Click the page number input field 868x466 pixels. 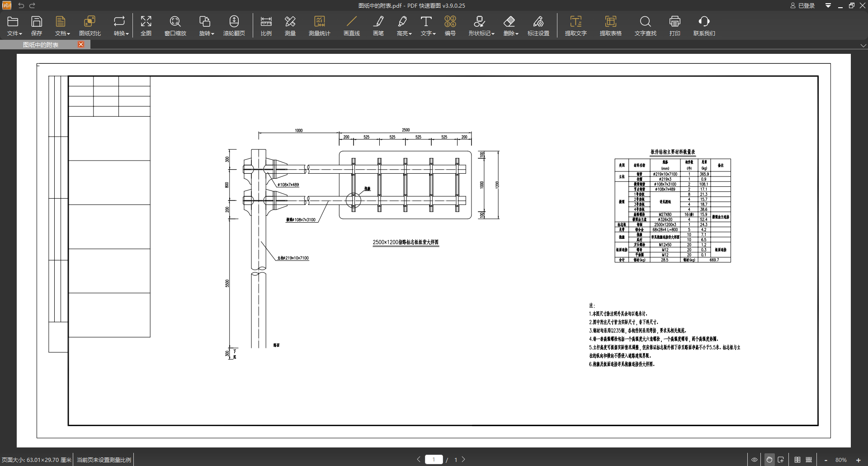pos(434,459)
